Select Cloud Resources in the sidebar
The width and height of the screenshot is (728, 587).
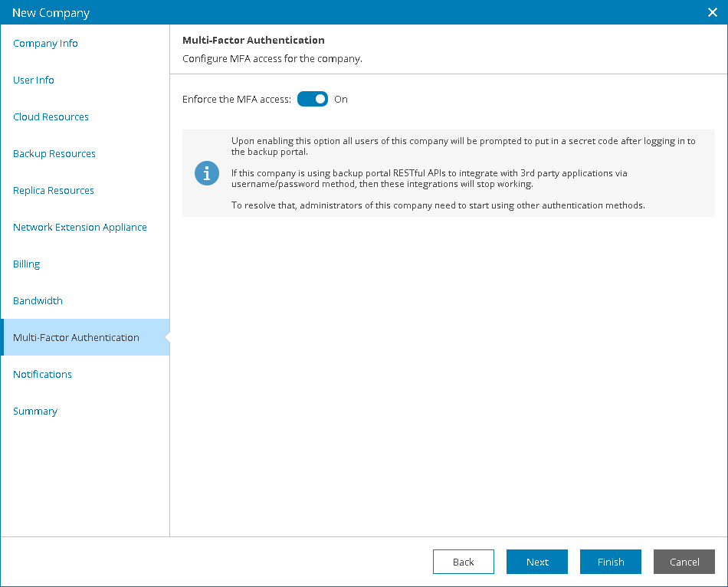51,117
